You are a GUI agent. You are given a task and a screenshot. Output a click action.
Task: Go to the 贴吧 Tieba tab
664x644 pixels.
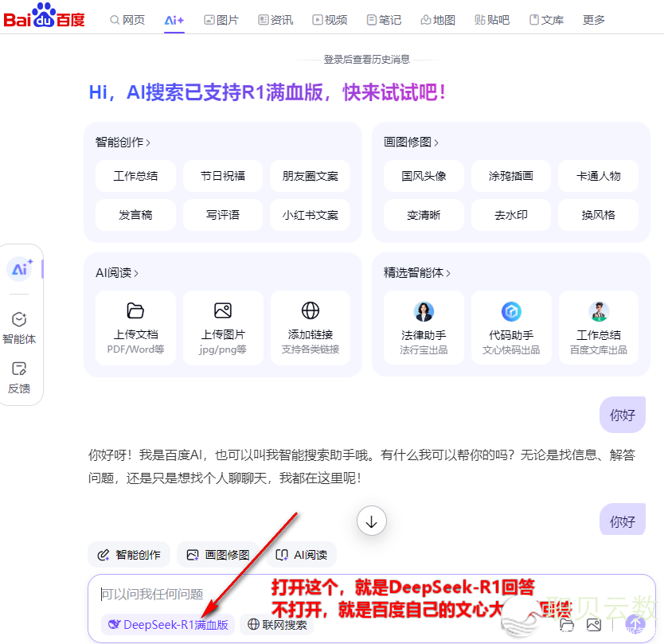pyautogui.click(x=492, y=20)
